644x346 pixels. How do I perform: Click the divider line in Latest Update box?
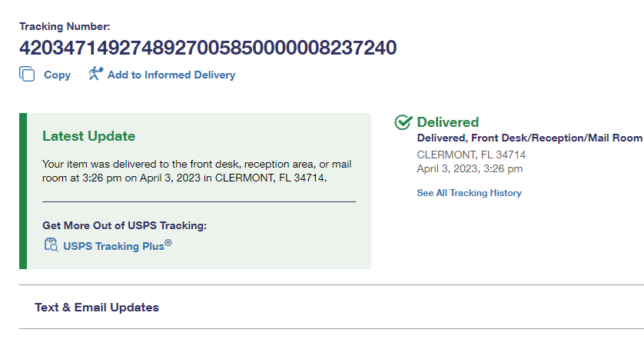(198, 201)
